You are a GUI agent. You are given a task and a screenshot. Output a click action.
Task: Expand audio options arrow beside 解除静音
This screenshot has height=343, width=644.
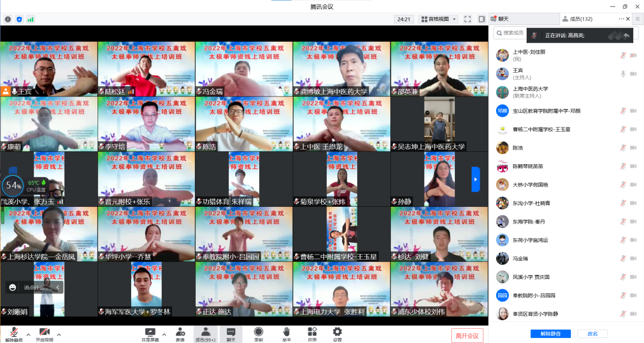pyautogui.click(x=28, y=334)
